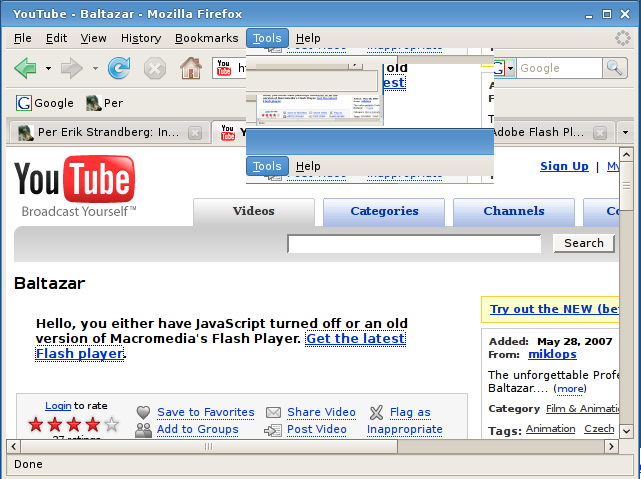Open the Per bookmark in bookmarks toolbar
The width and height of the screenshot is (641, 479).
[105, 103]
